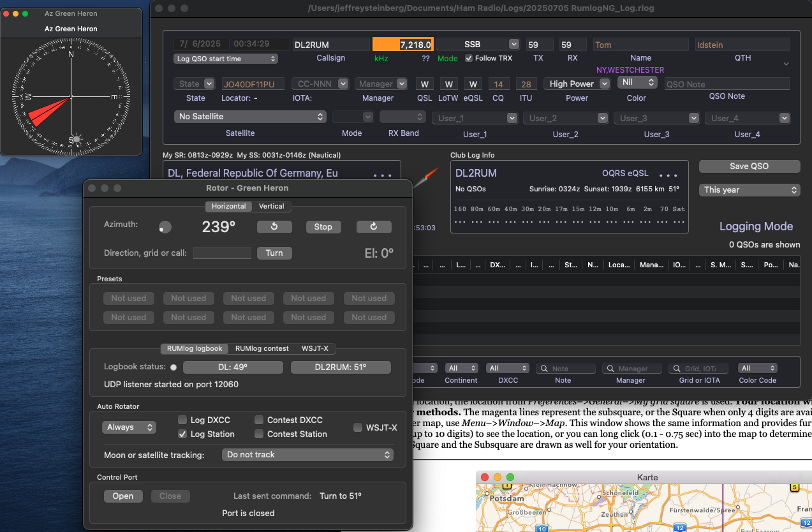
Task: Click the search icon in Manager filter
Action: [x=610, y=369]
